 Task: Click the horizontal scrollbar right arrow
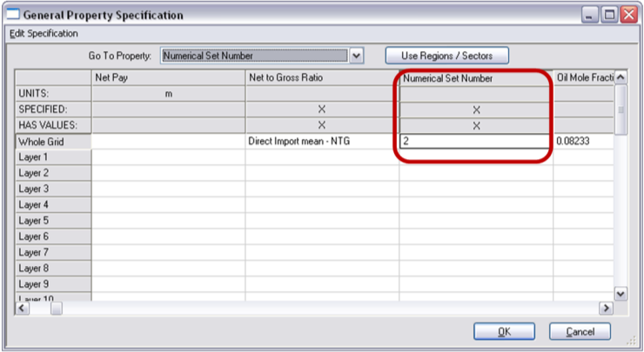606,308
